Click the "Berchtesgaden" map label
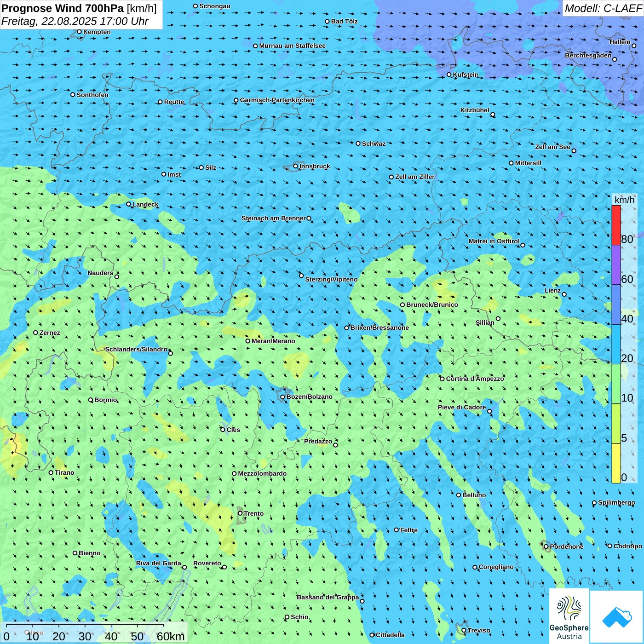Image resolution: width=644 pixels, height=644 pixels. pos(588,55)
